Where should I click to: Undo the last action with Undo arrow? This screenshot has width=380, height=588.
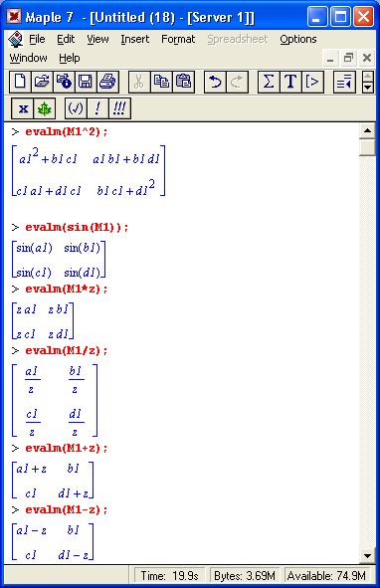click(x=215, y=82)
